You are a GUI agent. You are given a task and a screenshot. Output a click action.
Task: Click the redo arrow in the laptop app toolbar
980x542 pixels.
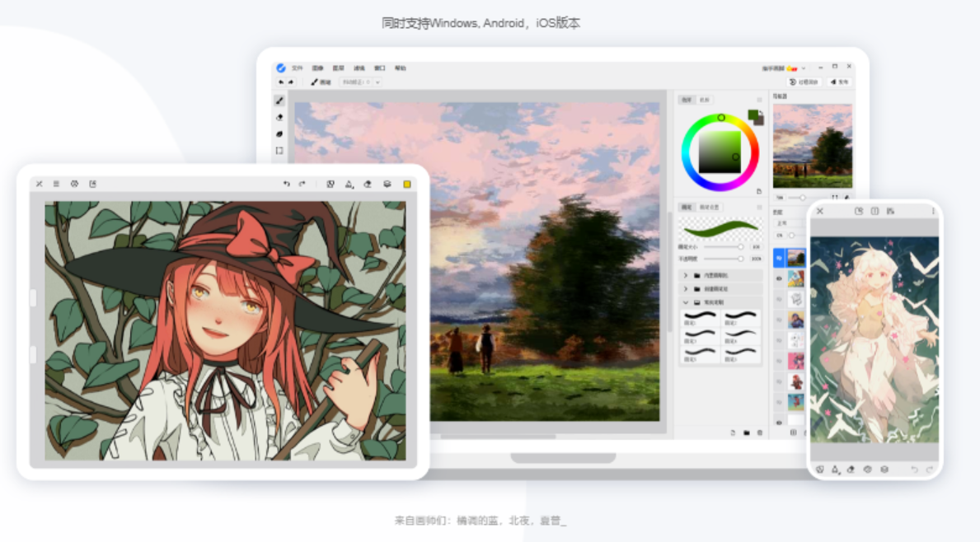click(291, 82)
